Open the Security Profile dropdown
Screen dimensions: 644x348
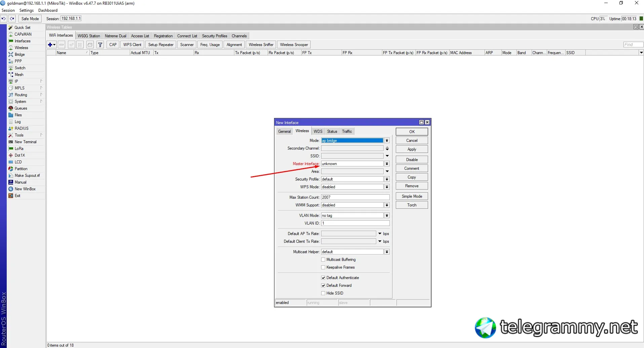(x=387, y=179)
